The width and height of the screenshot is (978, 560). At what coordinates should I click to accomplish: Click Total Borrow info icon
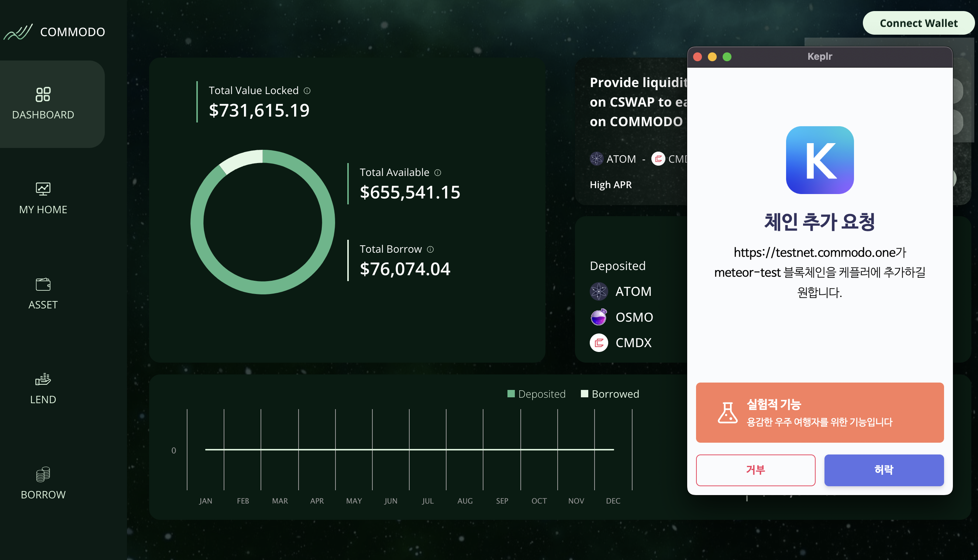431,250
